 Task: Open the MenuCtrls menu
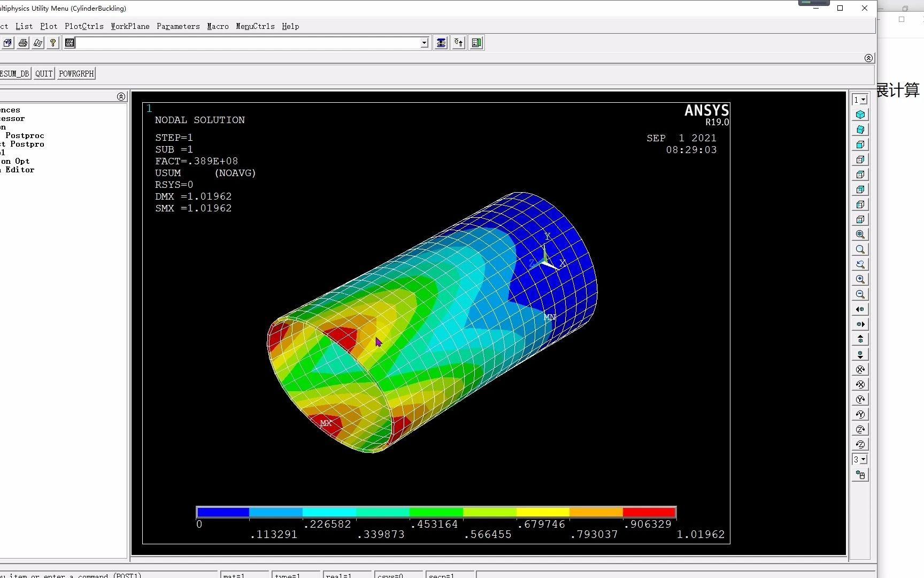pos(255,26)
